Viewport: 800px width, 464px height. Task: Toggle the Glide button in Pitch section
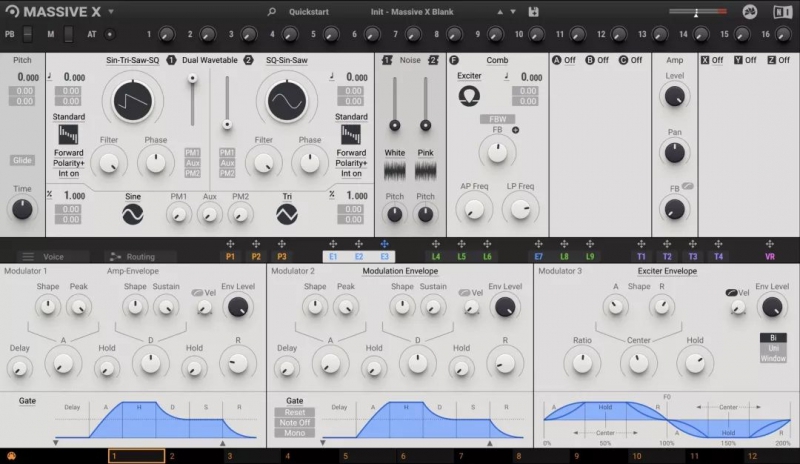(22, 160)
